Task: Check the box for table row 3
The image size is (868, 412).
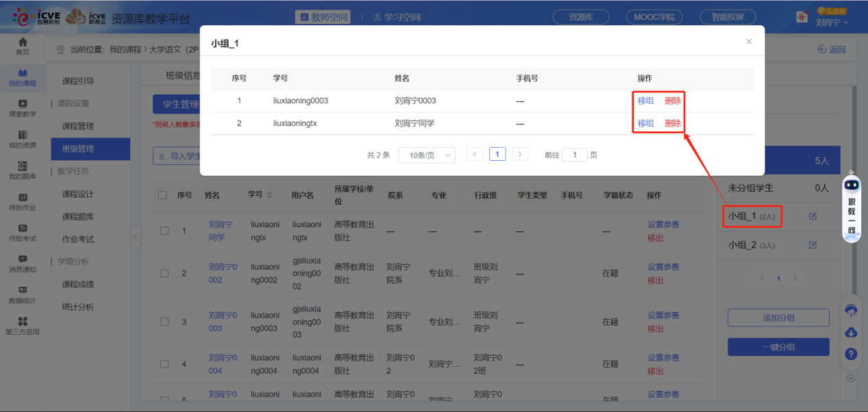Action: (x=164, y=322)
